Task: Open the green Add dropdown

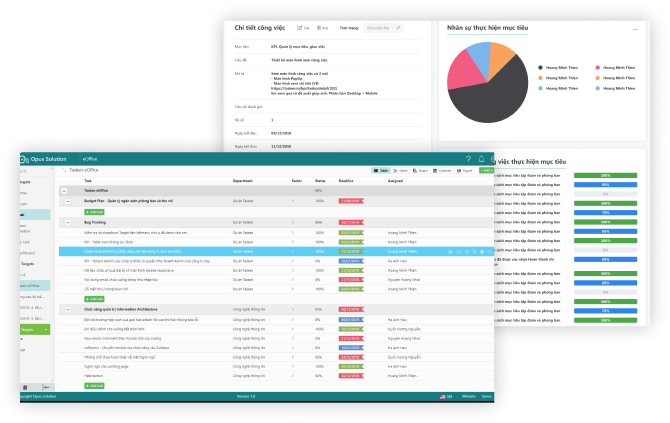Action: point(486,170)
